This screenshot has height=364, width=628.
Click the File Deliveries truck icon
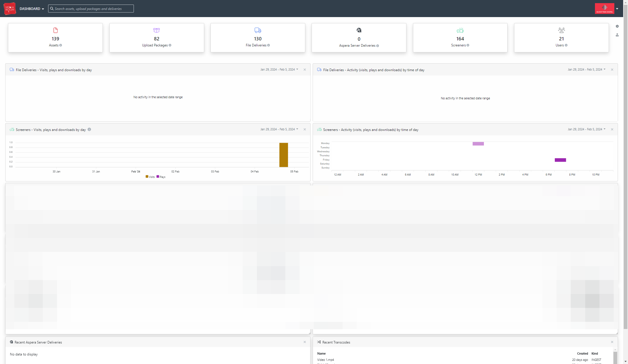click(x=258, y=30)
